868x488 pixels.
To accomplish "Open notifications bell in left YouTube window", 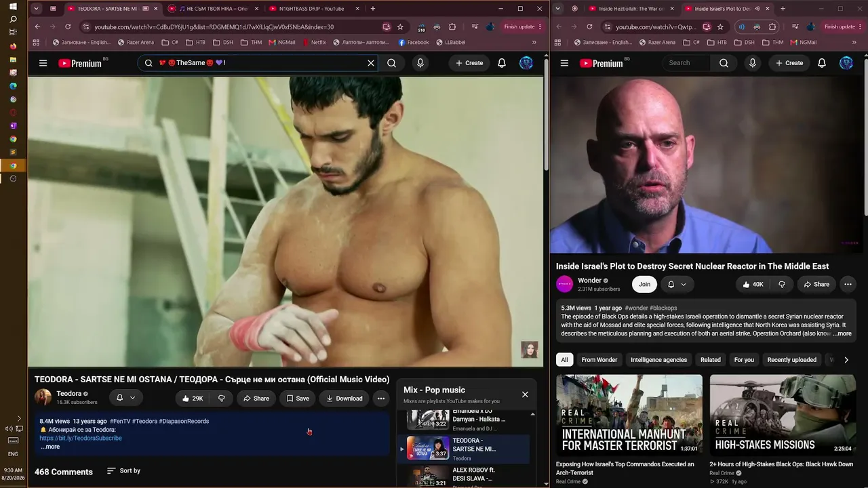I will (502, 63).
